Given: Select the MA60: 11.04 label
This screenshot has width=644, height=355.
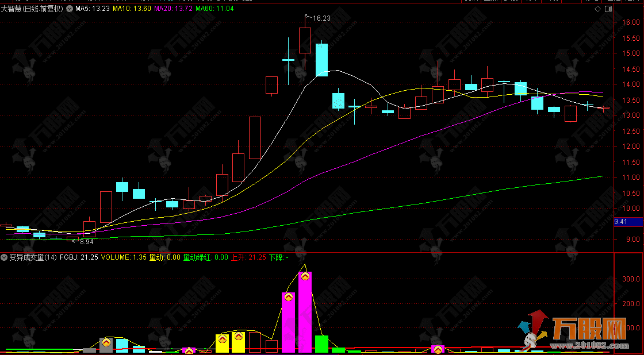Looking at the screenshot, I should (x=215, y=9).
